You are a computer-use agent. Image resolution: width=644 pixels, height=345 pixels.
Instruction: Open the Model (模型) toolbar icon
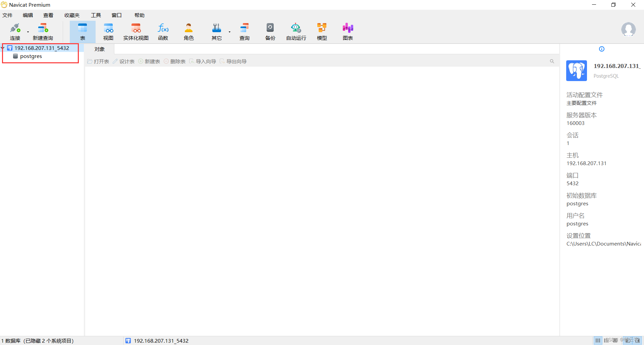point(322,31)
